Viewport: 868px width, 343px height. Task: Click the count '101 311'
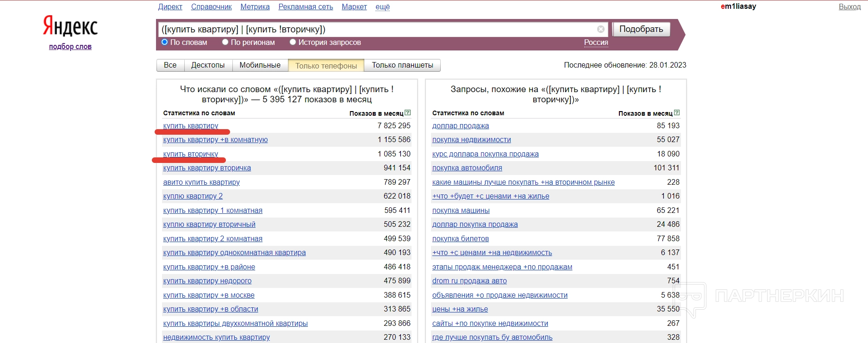point(667,168)
